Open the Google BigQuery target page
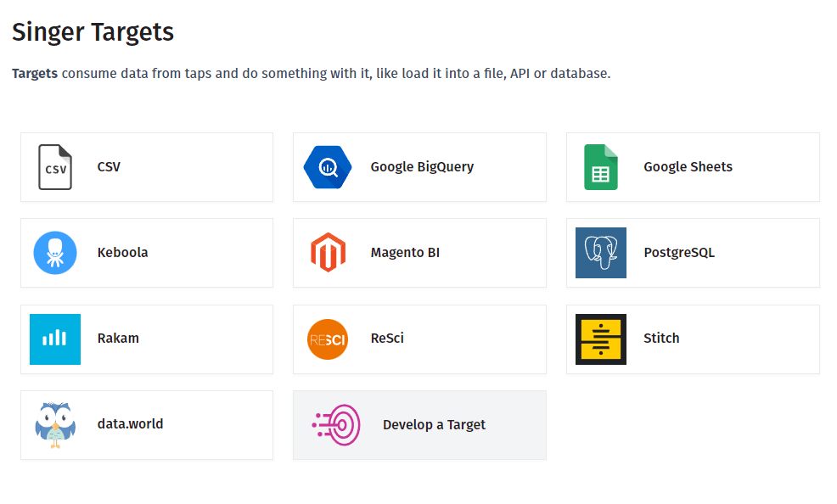 pyautogui.click(x=419, y=166)
